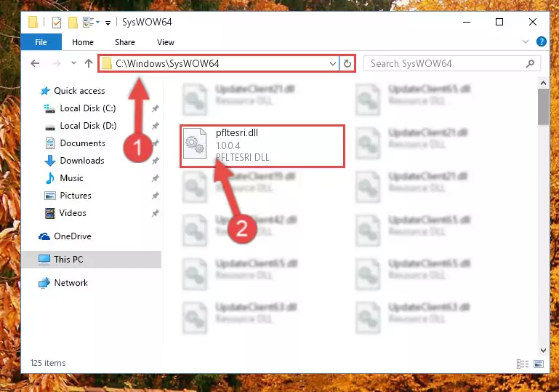Image resolution: width=559 pixels, height=392 pixels.
Task: Go back with the Back arrow
Action: 35,63
